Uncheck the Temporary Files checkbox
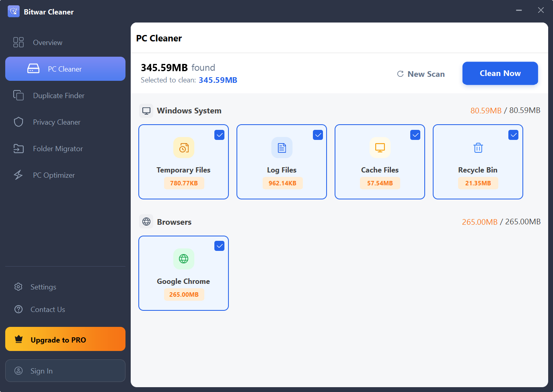Screen dimensions: 553x392 (x=220, y=135)
